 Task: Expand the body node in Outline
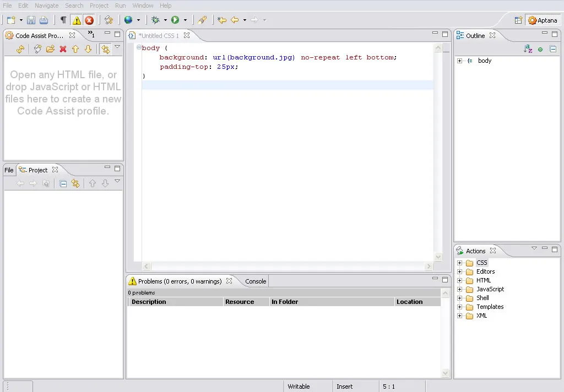pyautogui.click(x=459, y=61)
